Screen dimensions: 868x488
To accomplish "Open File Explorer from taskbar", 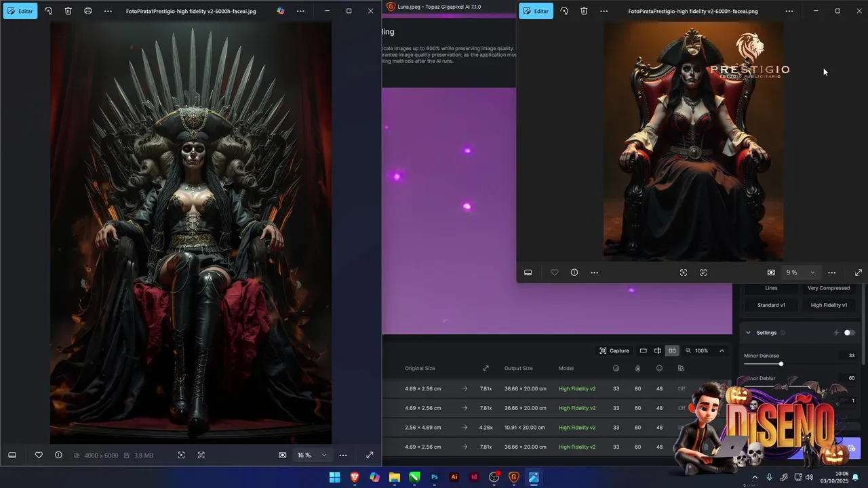I will click(x=395, y=477).
